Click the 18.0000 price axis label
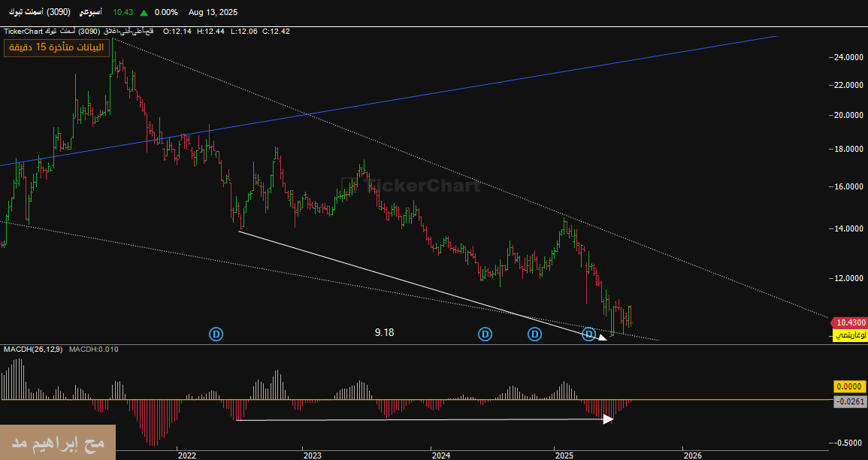The height and width of the screenshot is (460, 868). coord(848,149)
